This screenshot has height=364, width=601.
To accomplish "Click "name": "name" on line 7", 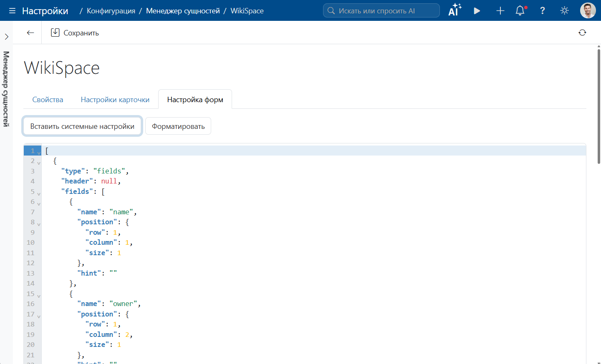I will (x=107, y=212).
